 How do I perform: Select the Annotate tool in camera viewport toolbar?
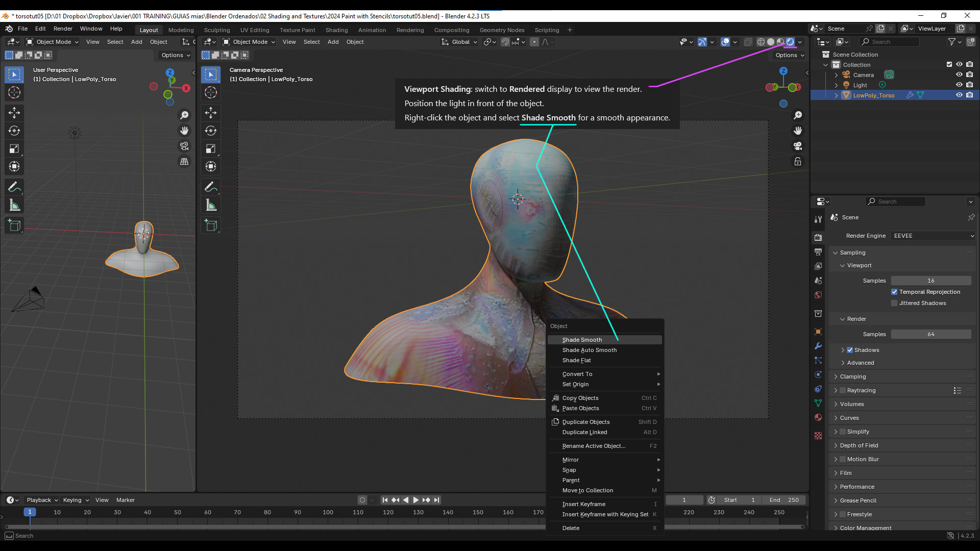[211, 187]
